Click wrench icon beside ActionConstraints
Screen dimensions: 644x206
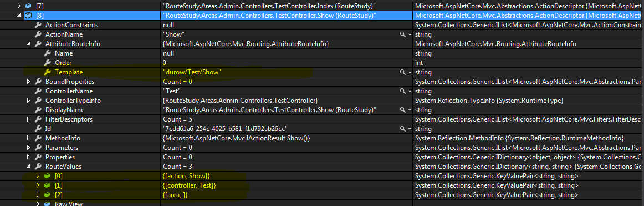38,25
